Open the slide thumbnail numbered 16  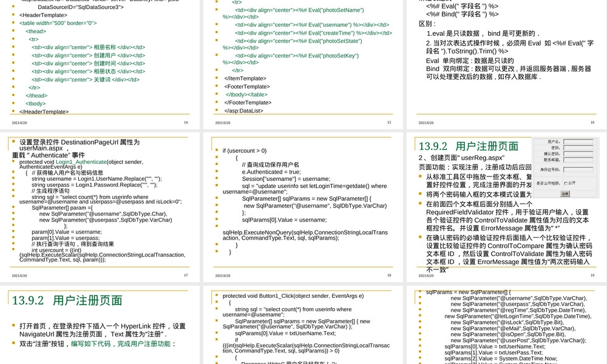[507, 64]
